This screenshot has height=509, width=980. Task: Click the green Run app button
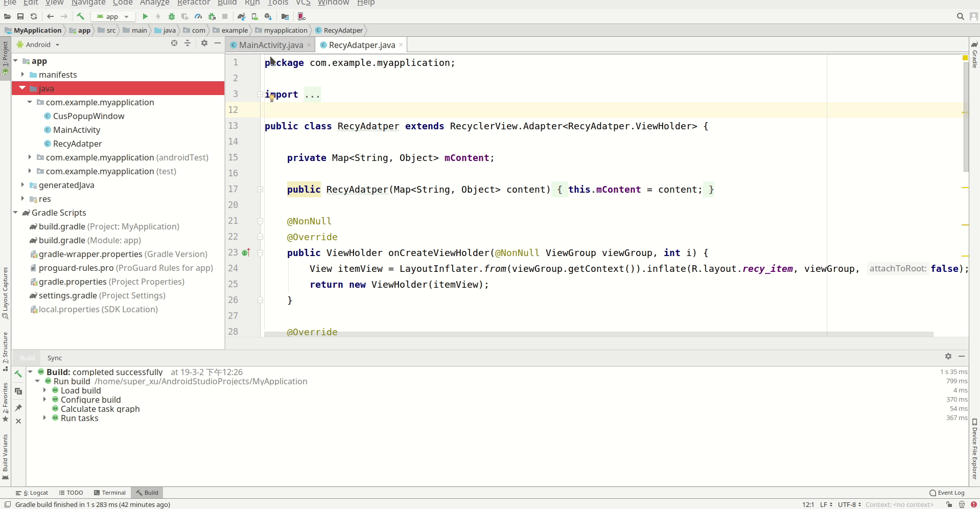point(145,16)
